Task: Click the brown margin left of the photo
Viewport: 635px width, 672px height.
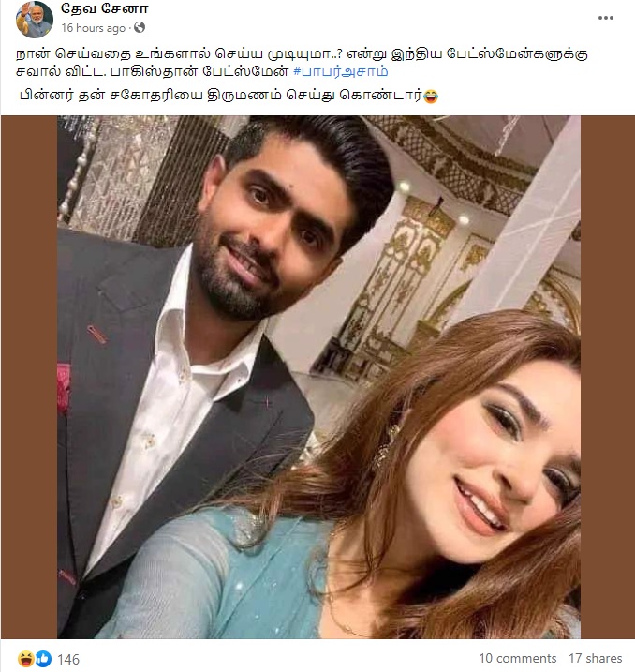Action: [29, 377]
